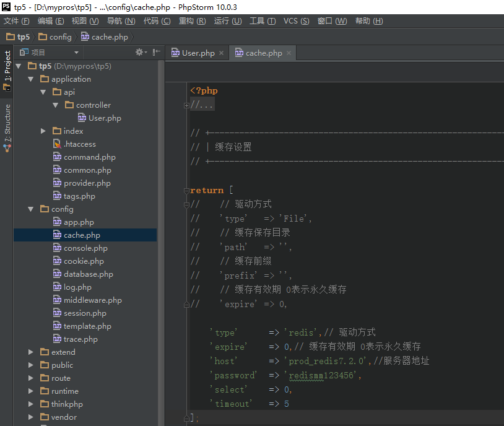Select session.php in project tree
The height and width of the screenshot is (426, 504).
coord(85,313)
